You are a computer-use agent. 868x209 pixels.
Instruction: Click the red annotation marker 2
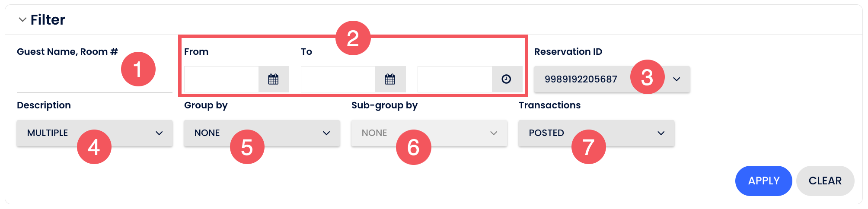353,38
